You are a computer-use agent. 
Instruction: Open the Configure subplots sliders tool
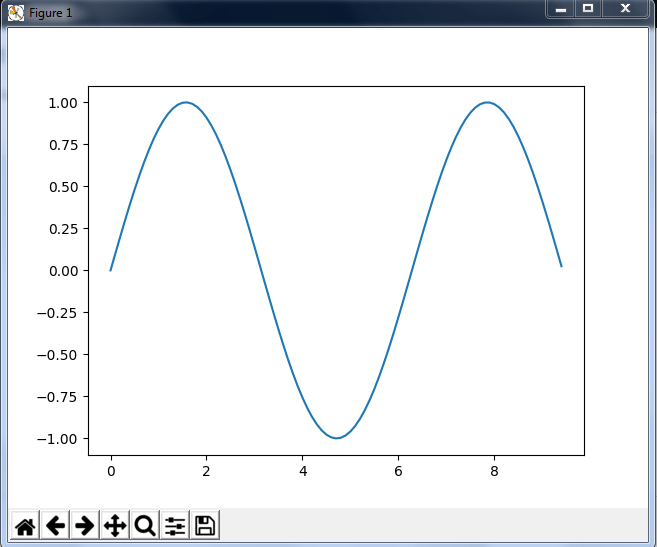click(175, 525)
